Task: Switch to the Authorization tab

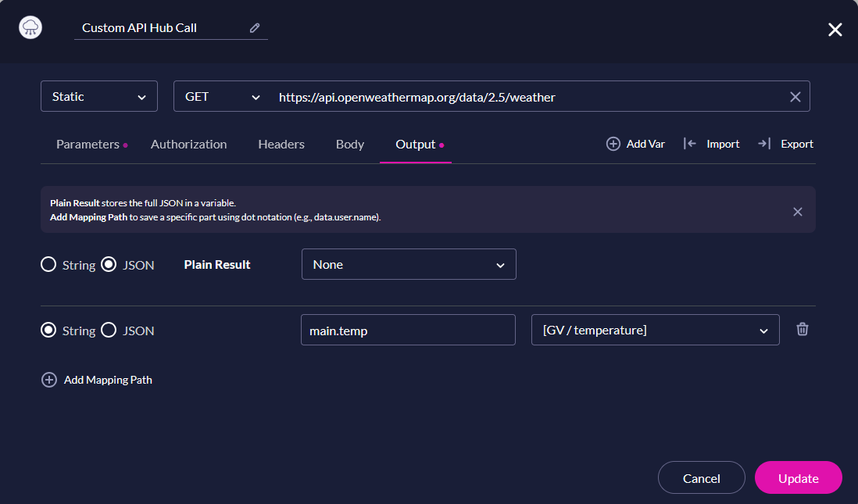Action: 188,144
